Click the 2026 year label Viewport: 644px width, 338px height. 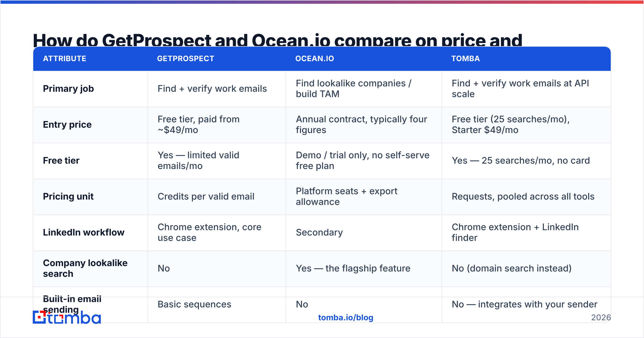[x=601, y=318]
